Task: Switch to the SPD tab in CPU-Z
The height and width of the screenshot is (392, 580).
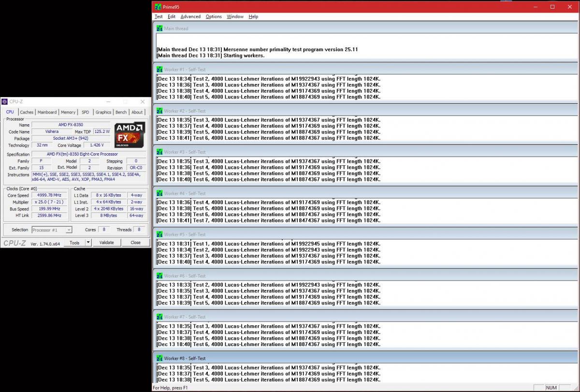Action: click(85, 112)
